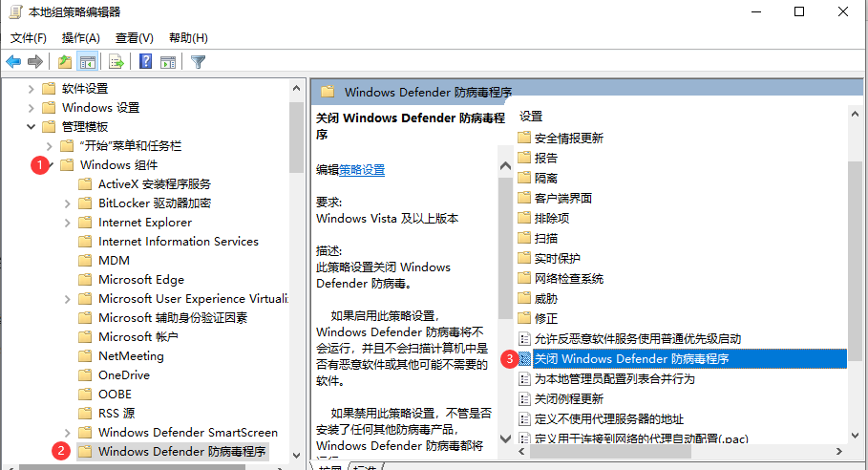Image resolution: width=868 pixels, height=470 pixels.
Task: Open Help with the question mark icon
Action: [x=145, y=61]
